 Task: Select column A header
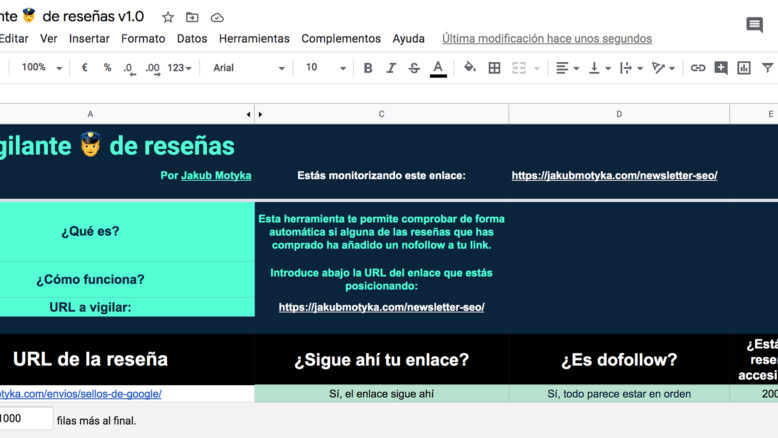click(x=90, y=114)
